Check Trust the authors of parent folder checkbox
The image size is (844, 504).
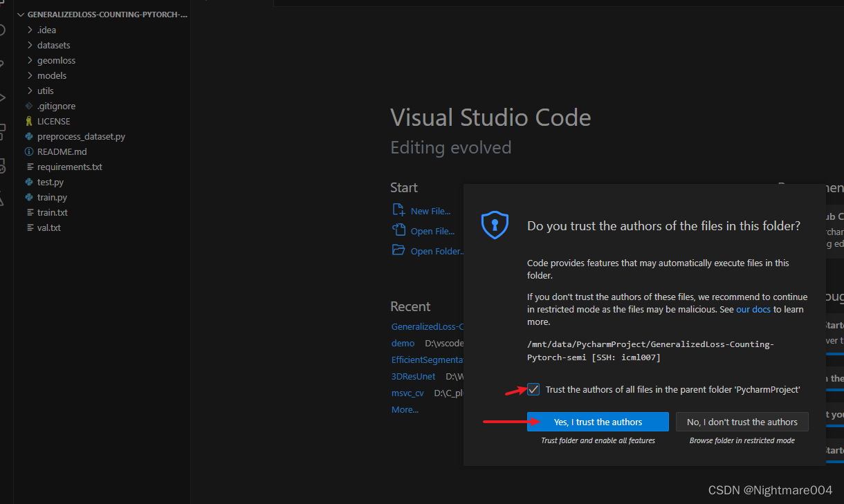533,389
